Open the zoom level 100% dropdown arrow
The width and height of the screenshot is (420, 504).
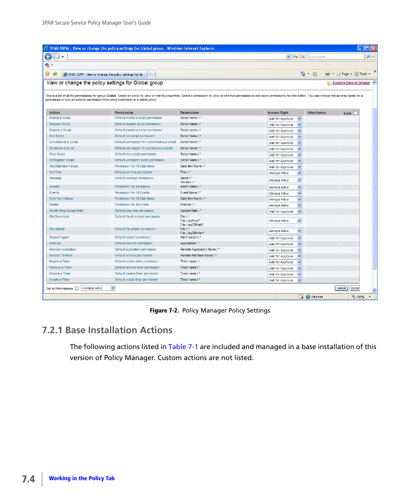click(x=370, y=297)
